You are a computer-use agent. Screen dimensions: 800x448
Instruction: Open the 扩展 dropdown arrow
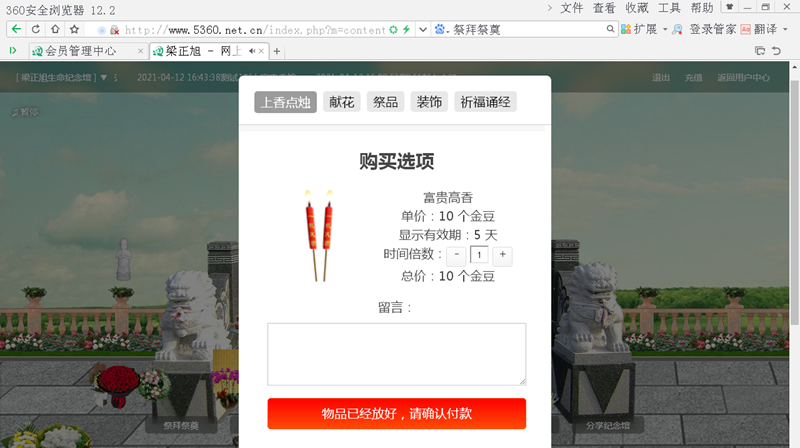[x=665, y=29]
